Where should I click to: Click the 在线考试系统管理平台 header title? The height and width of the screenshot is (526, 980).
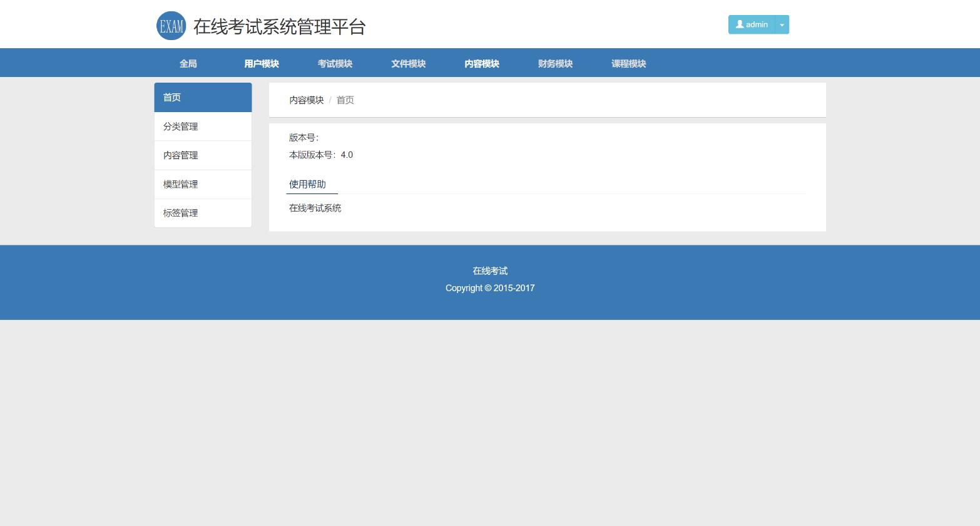[279, 26]
